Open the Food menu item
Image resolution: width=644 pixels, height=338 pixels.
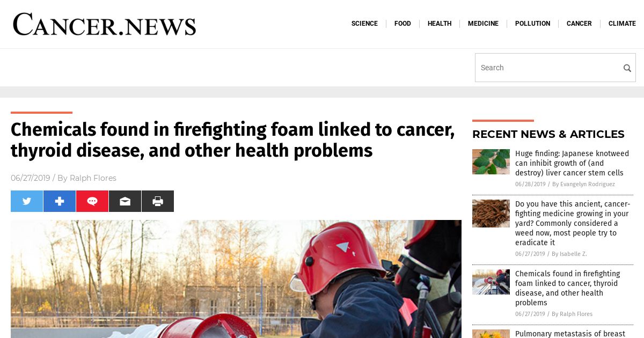[402, 24]
